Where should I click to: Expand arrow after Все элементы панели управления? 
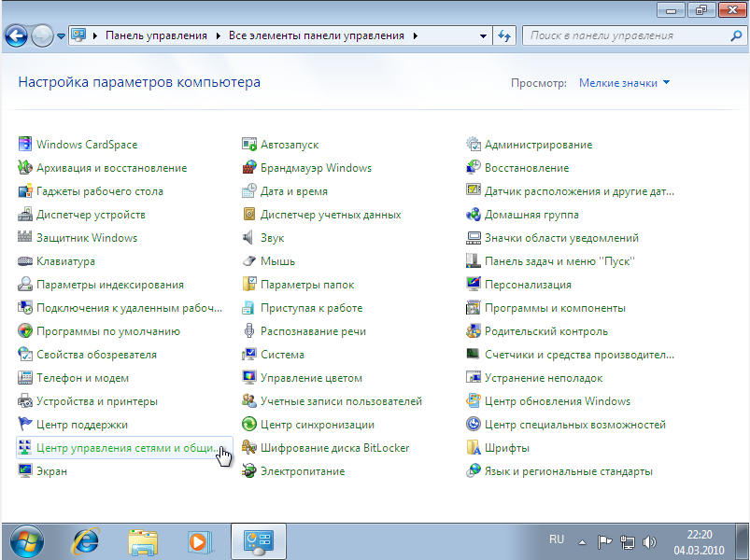point(416,35)
